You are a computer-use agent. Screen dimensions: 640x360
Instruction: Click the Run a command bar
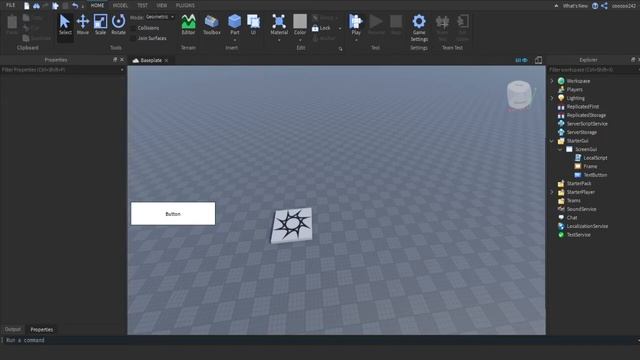(320, 340)
